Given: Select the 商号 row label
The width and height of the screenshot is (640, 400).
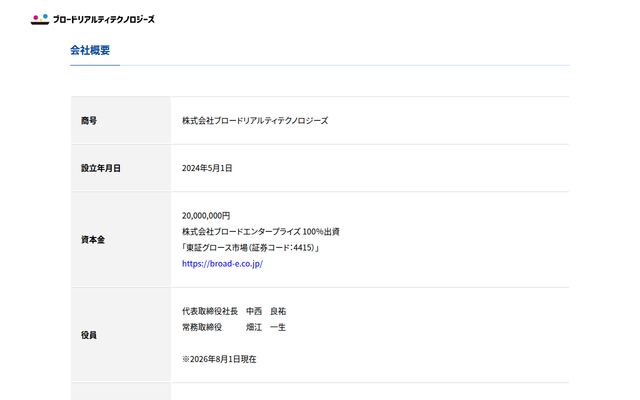Looking at the screenshot, I should (89, 120).
